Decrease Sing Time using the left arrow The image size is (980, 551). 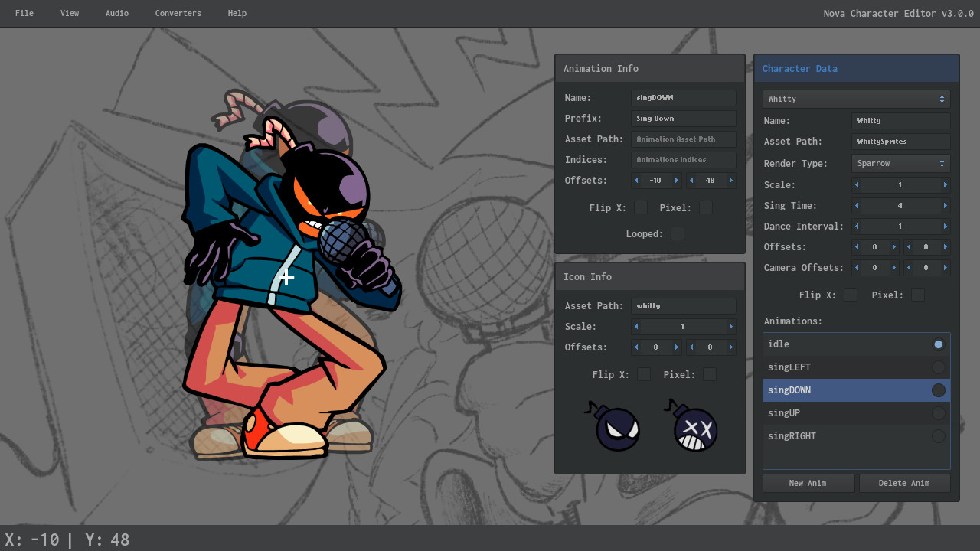(x=857, y=205)
